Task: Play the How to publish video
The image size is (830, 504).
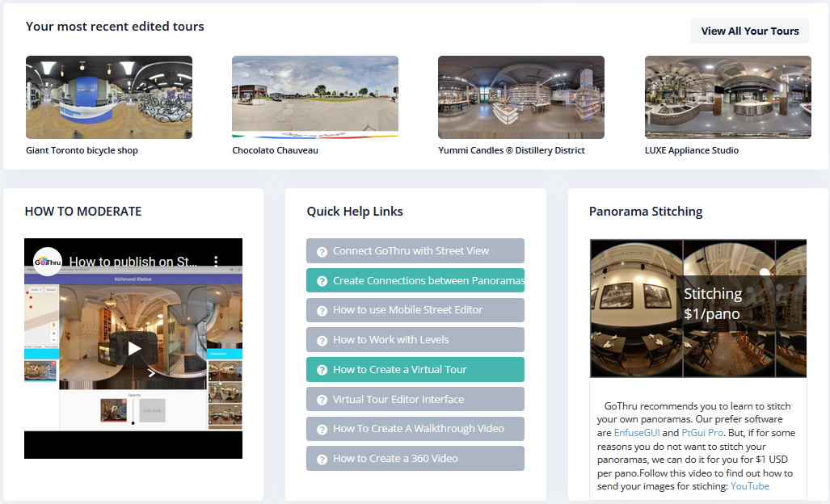Action: [133, 348]
